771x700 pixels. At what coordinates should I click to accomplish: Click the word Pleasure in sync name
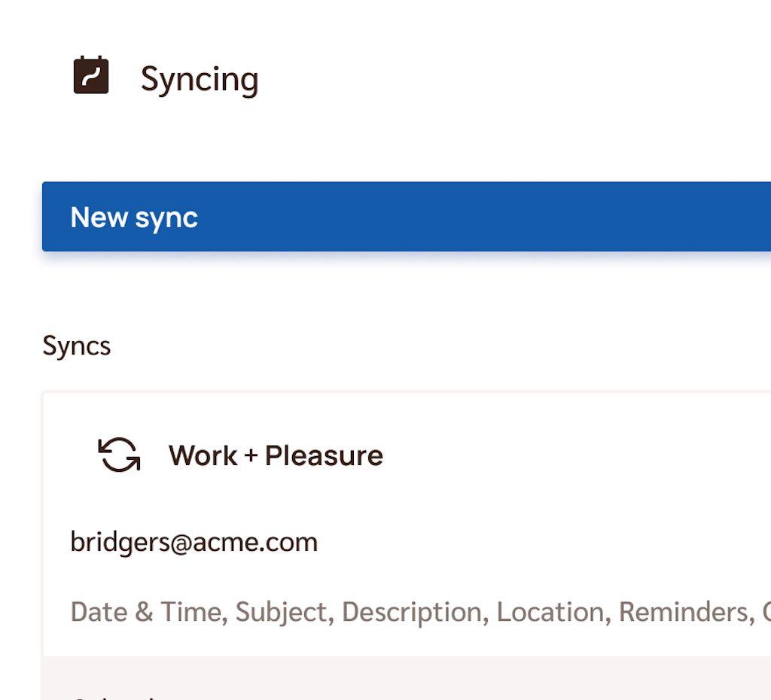click(324, 455)
